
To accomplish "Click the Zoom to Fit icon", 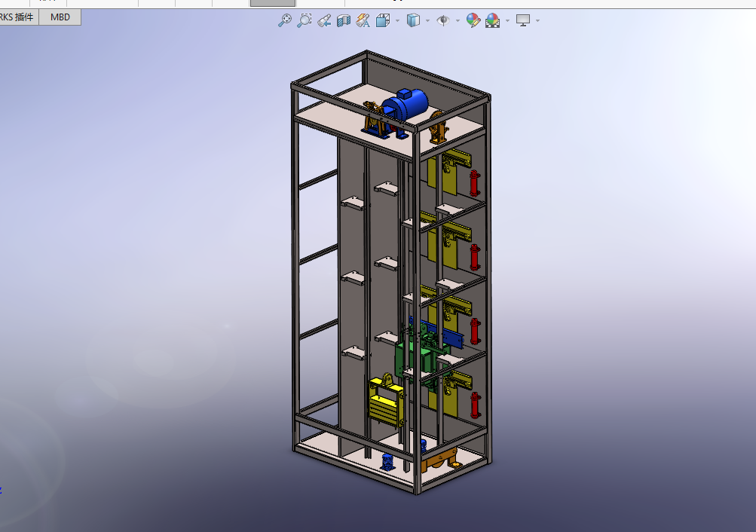I will (x=285, y=20).
